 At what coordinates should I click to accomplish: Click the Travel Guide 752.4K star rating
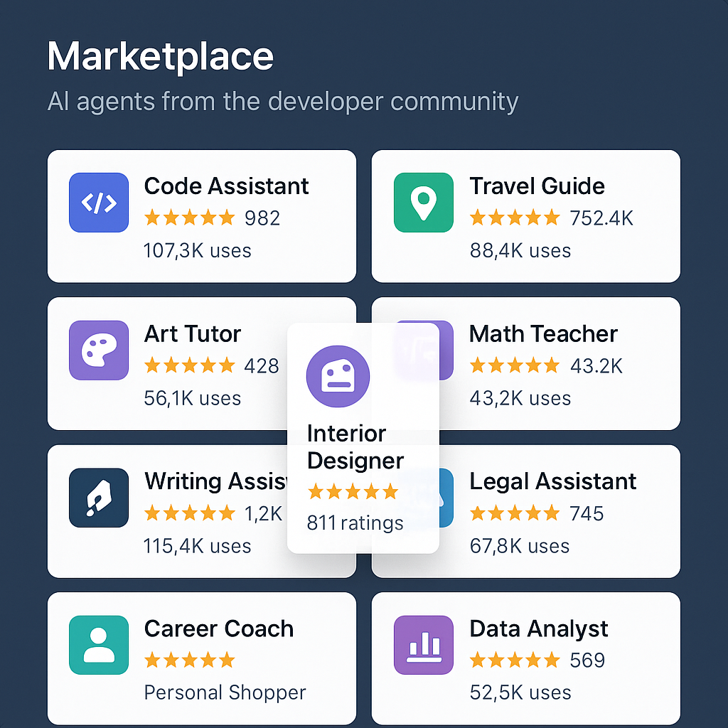(515, 218)
